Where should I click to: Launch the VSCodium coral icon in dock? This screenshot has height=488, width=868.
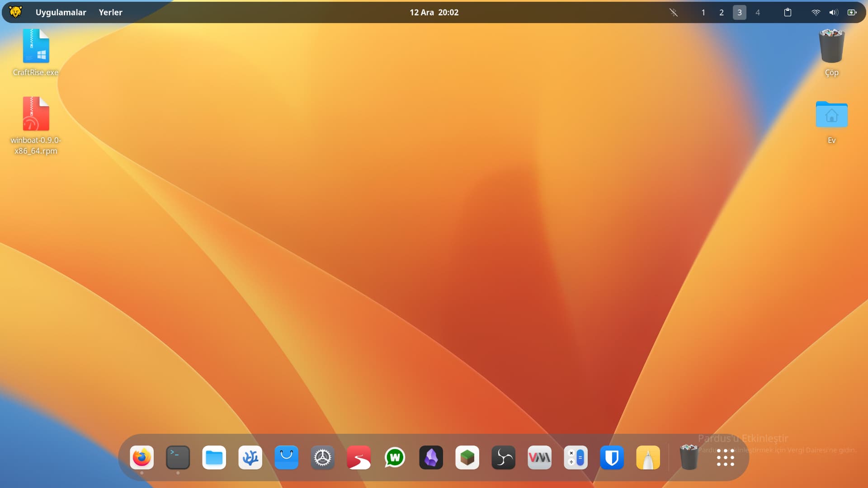click(x=250, y=458)
